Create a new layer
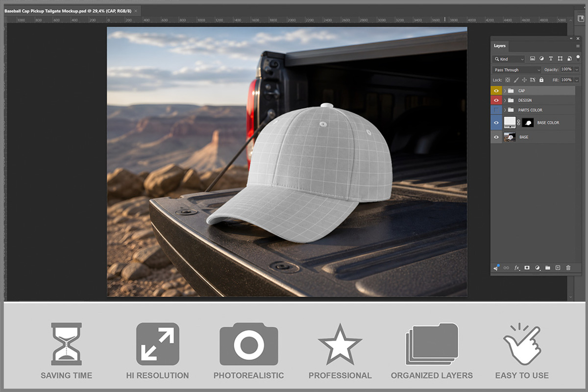 (558, 268)
